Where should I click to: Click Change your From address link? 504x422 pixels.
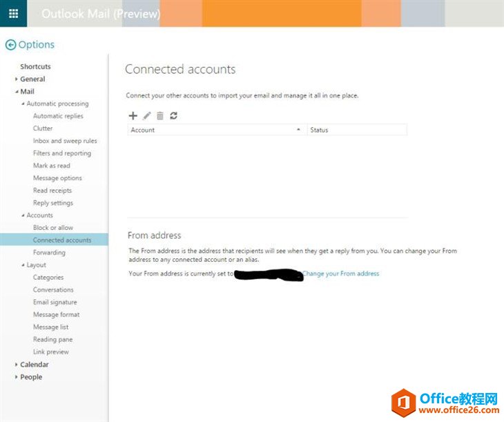[x=340, y=274]
